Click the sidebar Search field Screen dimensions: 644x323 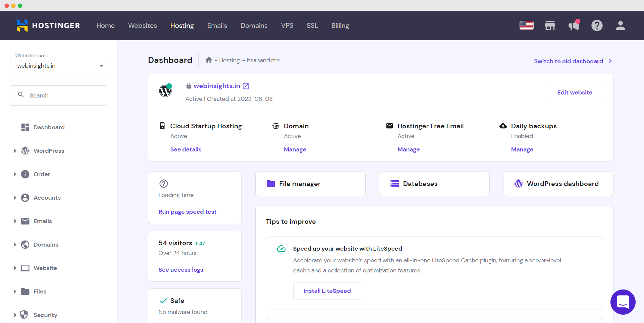(58, 95)
